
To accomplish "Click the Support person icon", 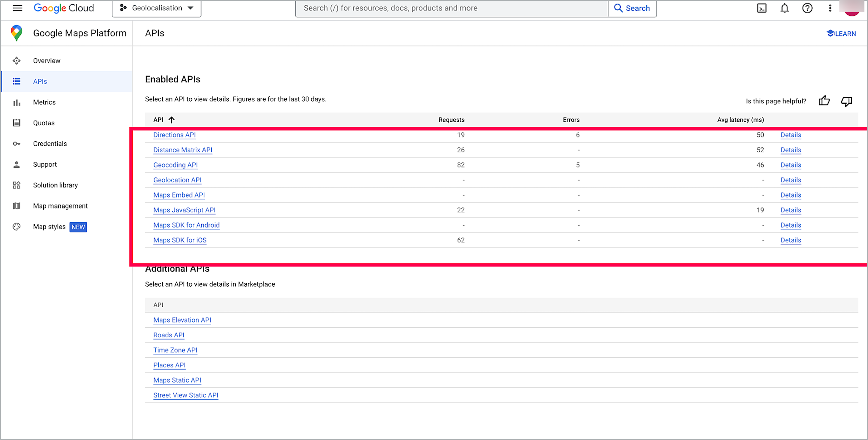I will (16, 165).
